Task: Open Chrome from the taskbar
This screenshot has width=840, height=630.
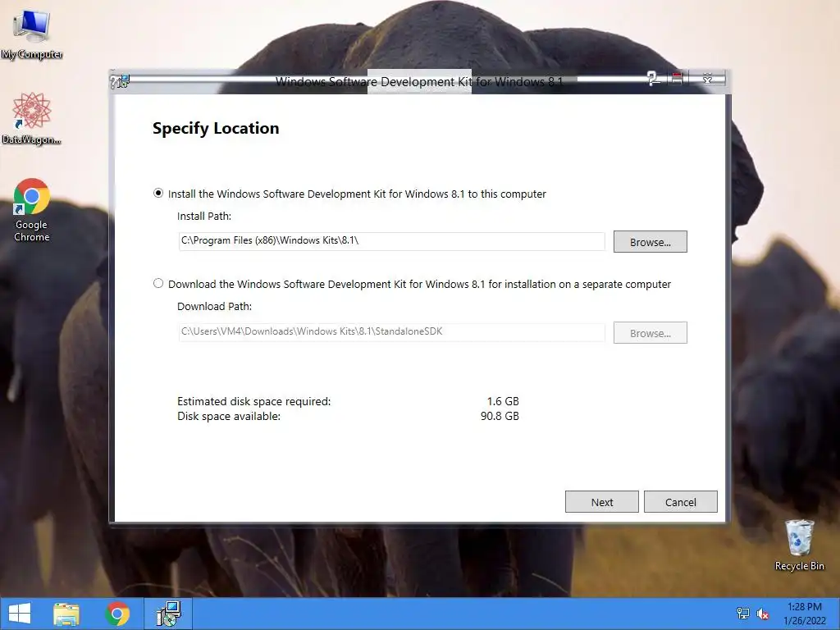Action: [x=117, y=614]
